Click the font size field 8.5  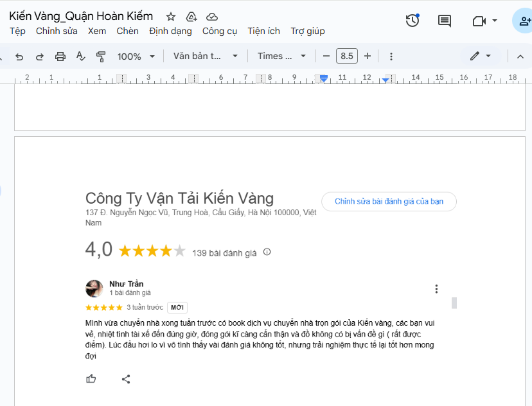(347, 56)
